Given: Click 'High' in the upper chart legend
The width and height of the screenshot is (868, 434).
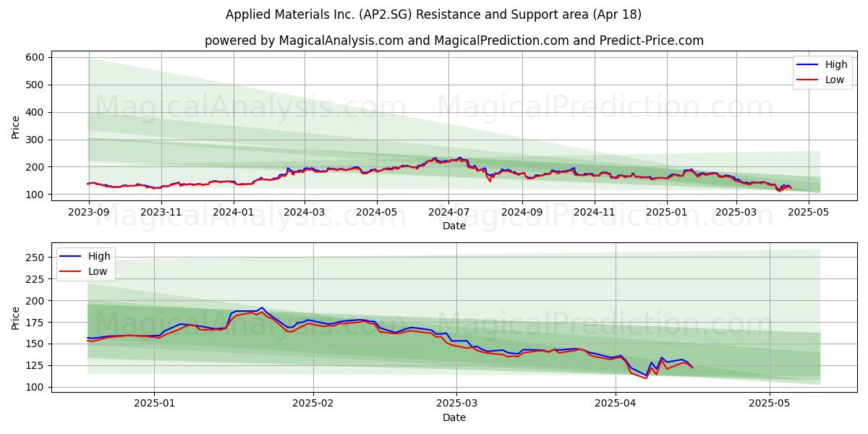Looking at the screenshot, I should [x=836, y=64].
